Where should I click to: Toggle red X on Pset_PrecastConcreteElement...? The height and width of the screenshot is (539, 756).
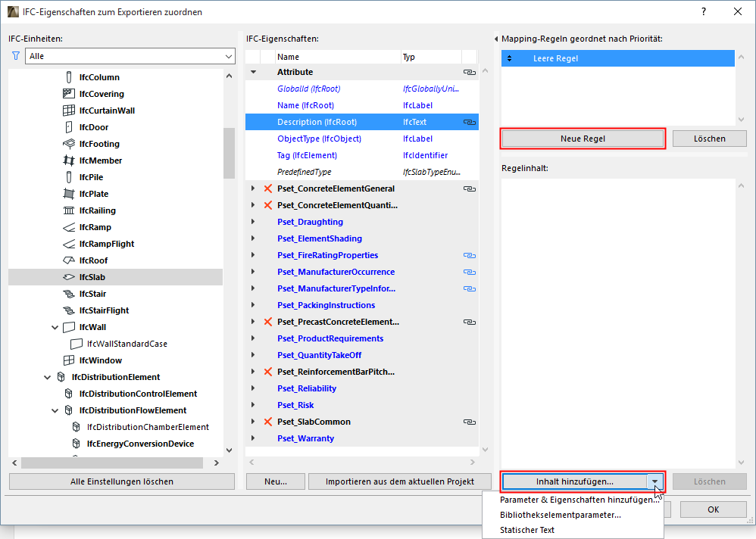point(268,322)
